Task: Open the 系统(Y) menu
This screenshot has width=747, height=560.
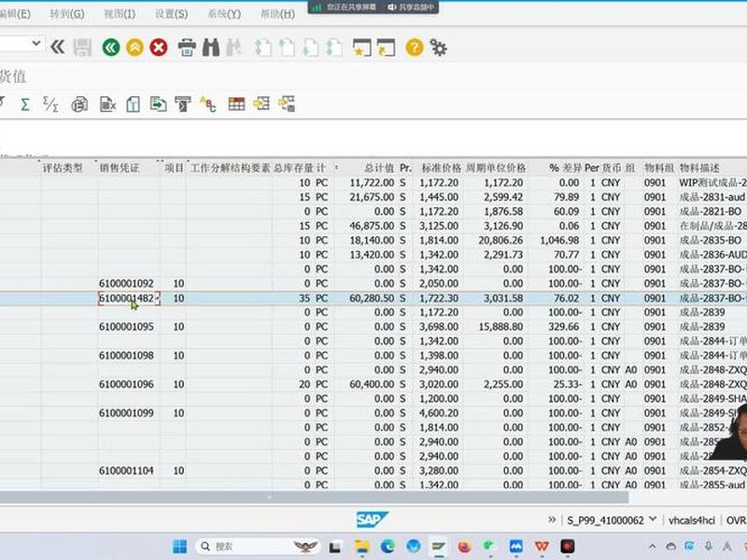Action: coord(224,14)
